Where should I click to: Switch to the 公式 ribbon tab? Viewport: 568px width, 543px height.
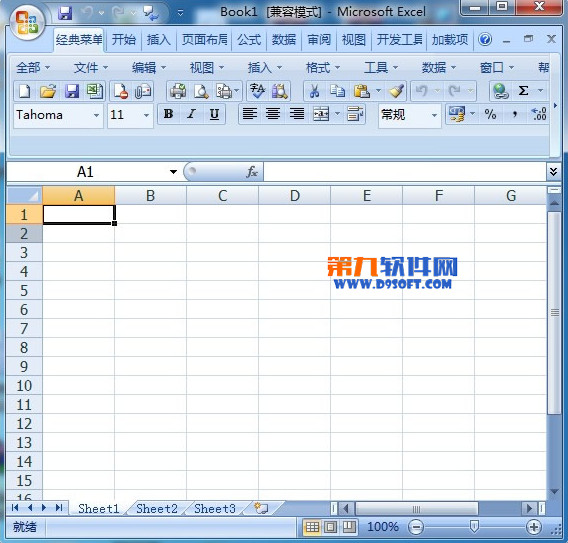click(x=249, y=39)
